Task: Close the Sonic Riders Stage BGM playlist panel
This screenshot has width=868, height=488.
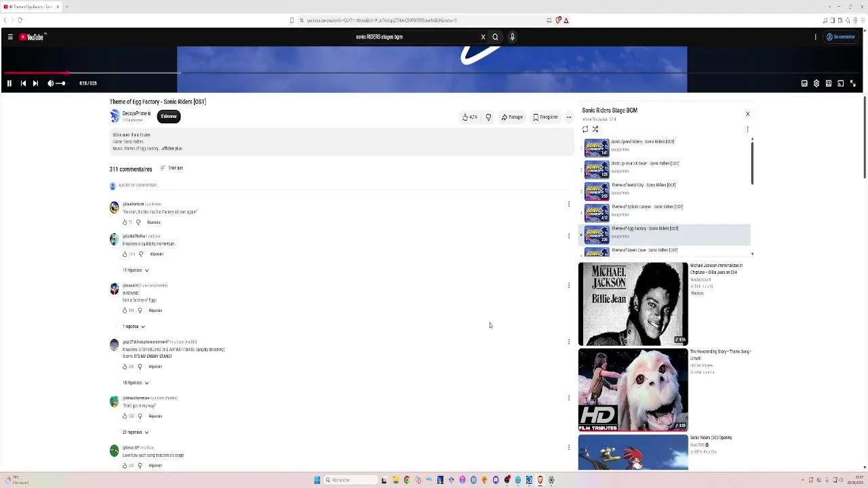Action: coord(747,114)
